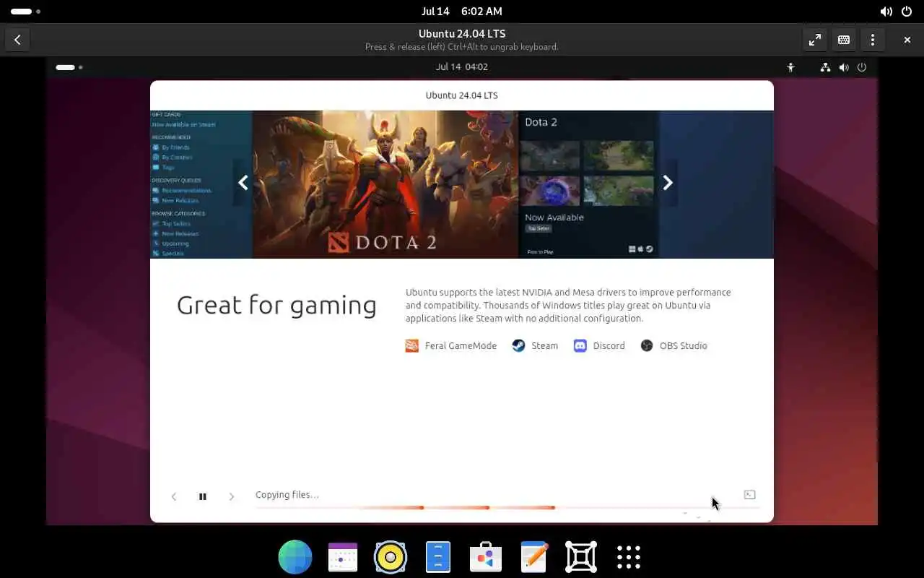Click the guest network status icon
The height and width of the screenshot is (578, 924).
(826, 67)
